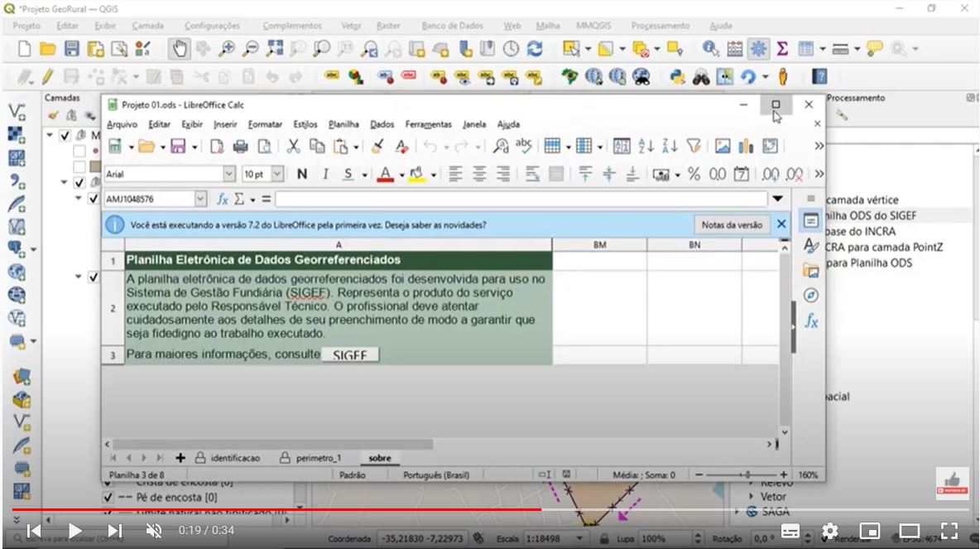Click the LibreOffice Find and Replace icon
This screenshot has height=549, width=980.
[x=500, y=147]
